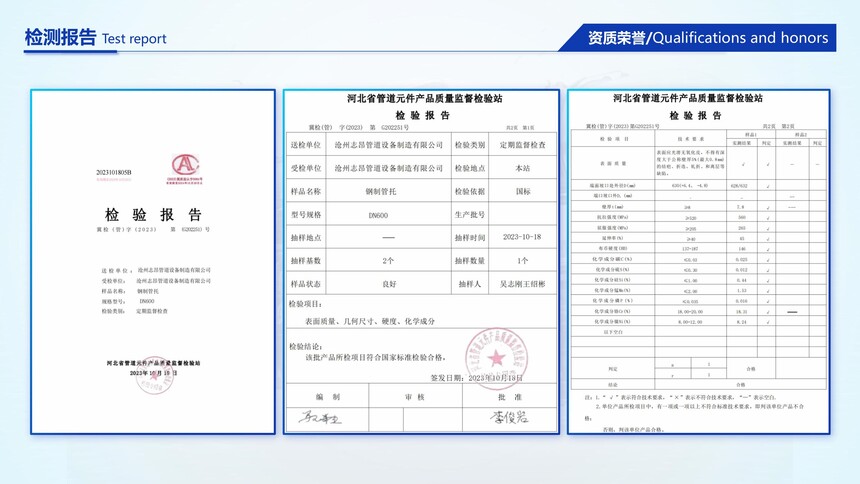This screenshot has width=860, height=484.
Task: Open the right report page with test results
Action: (x=699, y=262)
